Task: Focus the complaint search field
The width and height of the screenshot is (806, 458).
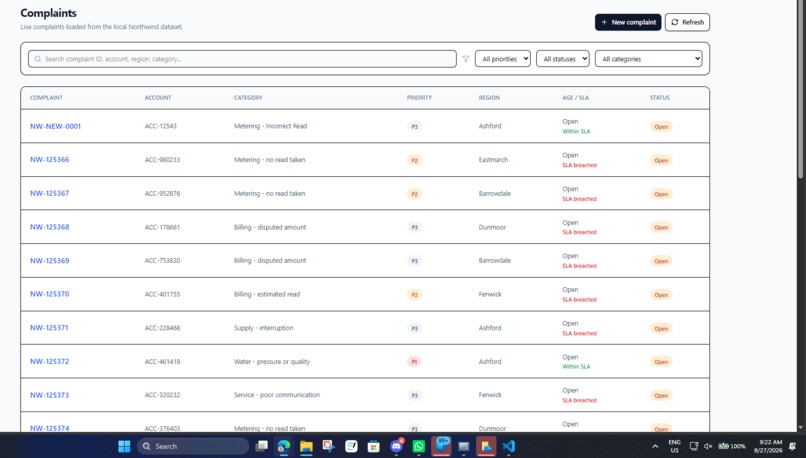Action: (x=242, y=59)
